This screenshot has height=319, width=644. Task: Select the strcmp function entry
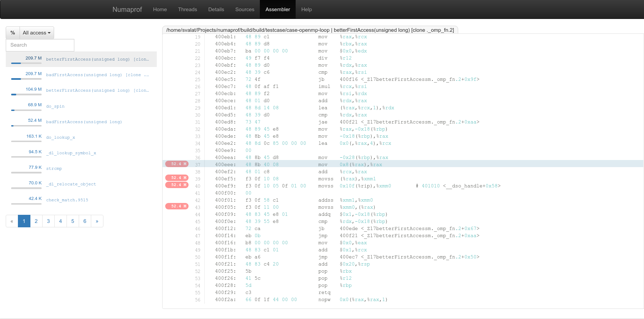54,168
